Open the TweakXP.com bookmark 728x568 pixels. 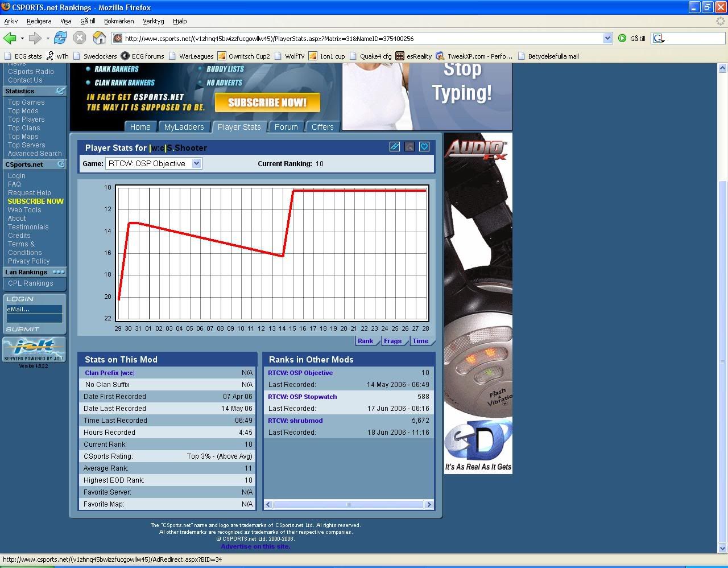(x=474, y=56)
